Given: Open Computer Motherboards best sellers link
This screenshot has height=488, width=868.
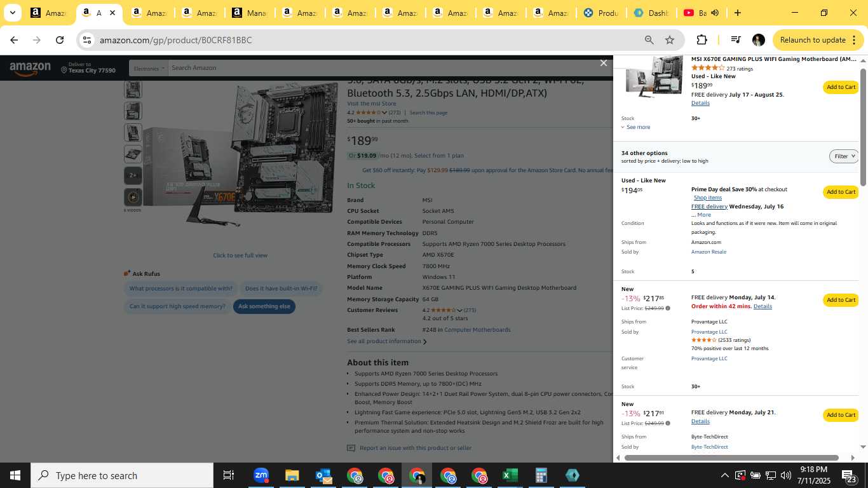Looking at the screenshot, I should [477, 330].
